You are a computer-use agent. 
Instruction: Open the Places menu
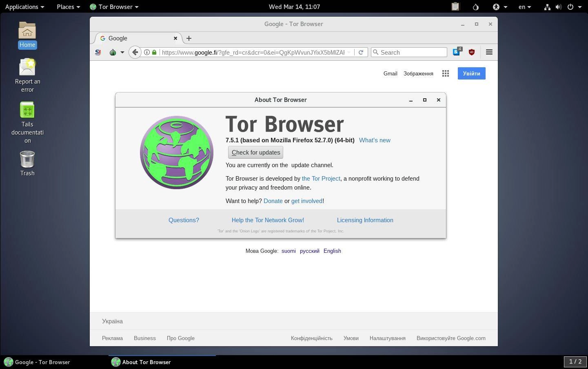pos(68,7)
